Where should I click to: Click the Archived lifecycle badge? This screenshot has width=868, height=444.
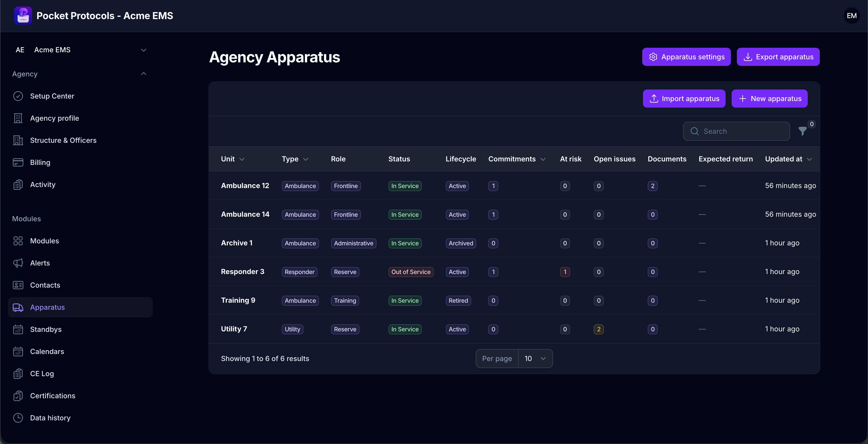(461, 243)
